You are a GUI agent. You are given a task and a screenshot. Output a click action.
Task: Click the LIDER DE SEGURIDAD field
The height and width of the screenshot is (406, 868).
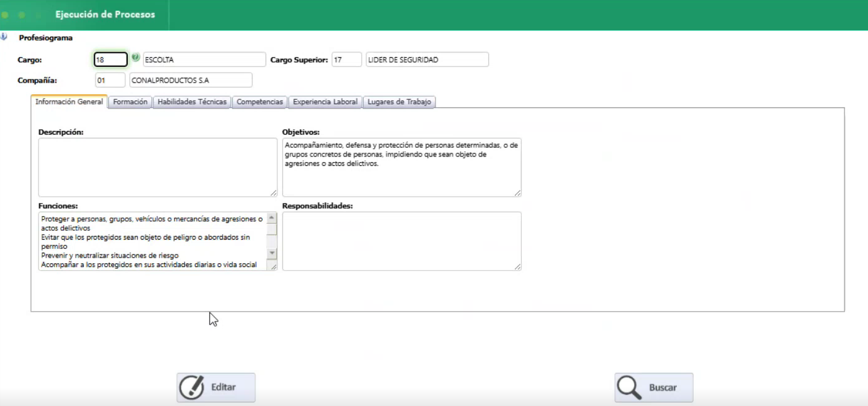(x=427, y=60)
